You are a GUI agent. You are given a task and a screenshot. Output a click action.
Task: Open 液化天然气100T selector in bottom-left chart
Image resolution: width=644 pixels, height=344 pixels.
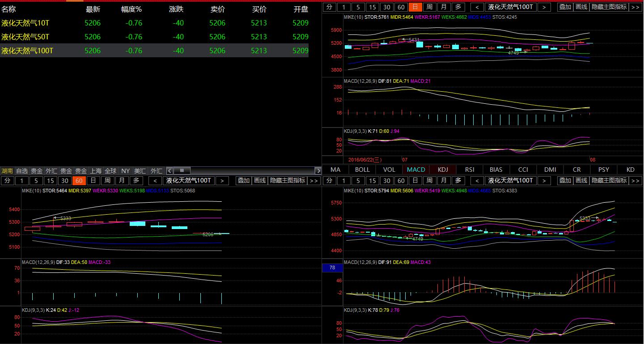(189, 180)
